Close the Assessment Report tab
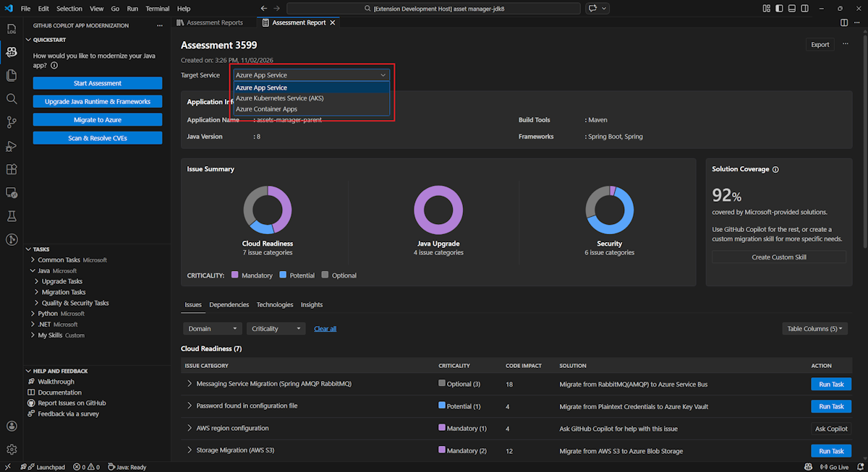Viewport: 868px width, 472px height. click(x=333, y=22)
